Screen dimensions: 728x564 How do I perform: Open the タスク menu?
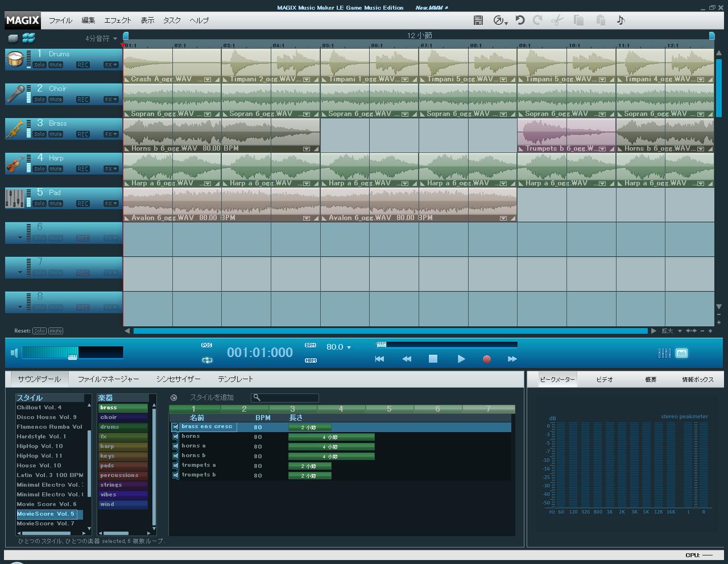click(x=172, y=20)
